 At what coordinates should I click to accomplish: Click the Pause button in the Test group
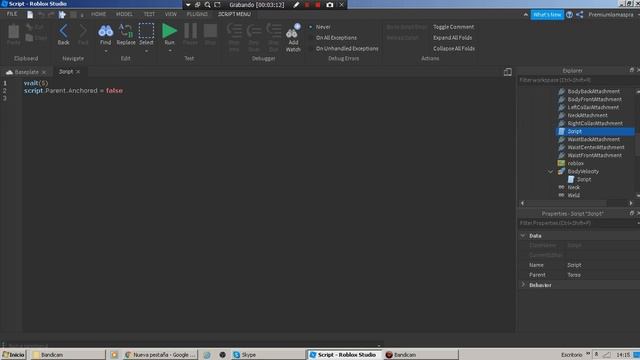click(x=190, y=31)
